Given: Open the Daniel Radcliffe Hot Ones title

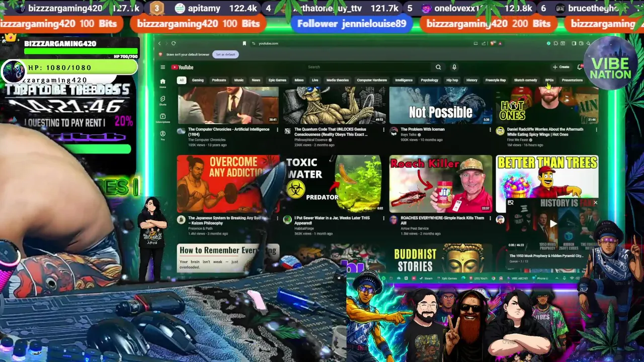Looking at the screenshot, I should tap(545, 132).
